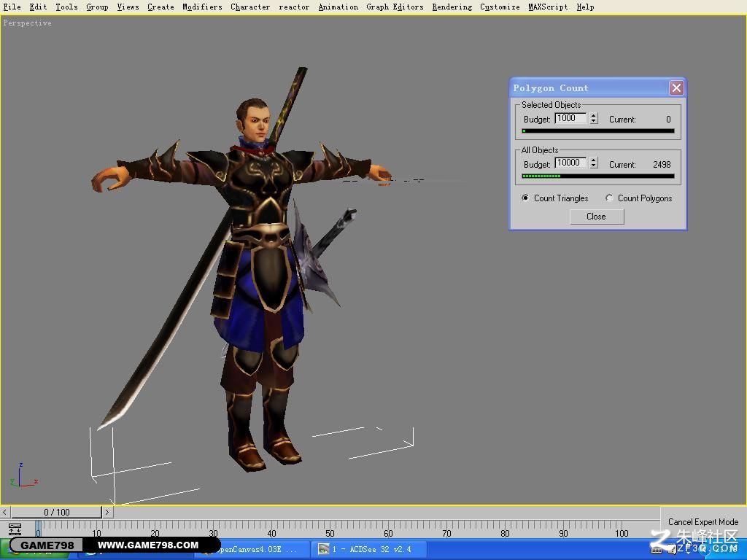Image resolution: width=747 pixels, height=560 pixels.
Task: Open the Edit menu
Action: [38, 7]
